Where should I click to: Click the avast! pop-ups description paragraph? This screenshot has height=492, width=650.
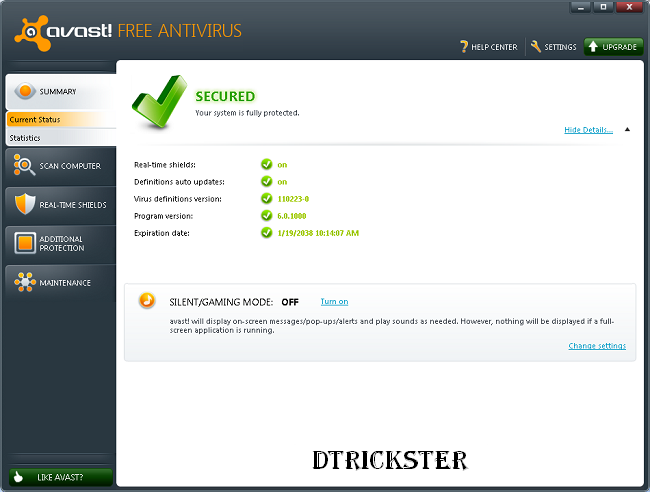point(392,325)
